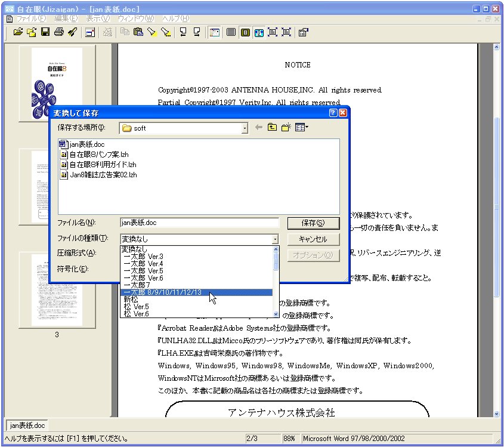This screenshot has height=447, width=504.
Task: Click the zoom out frame icon
Action: pyautogui.click(x=286, y=32)
